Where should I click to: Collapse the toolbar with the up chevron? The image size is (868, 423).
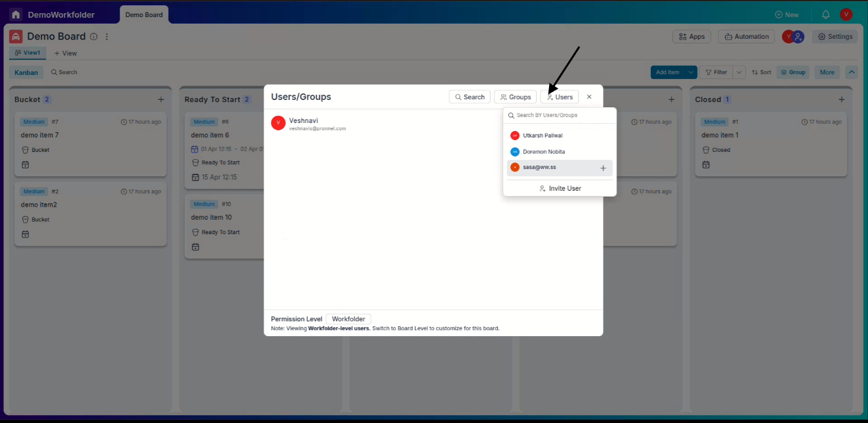tap(852, 72)
